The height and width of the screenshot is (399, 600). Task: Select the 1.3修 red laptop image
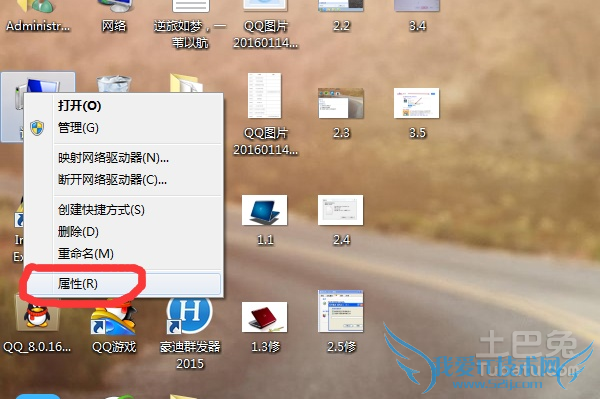(264, 317)
